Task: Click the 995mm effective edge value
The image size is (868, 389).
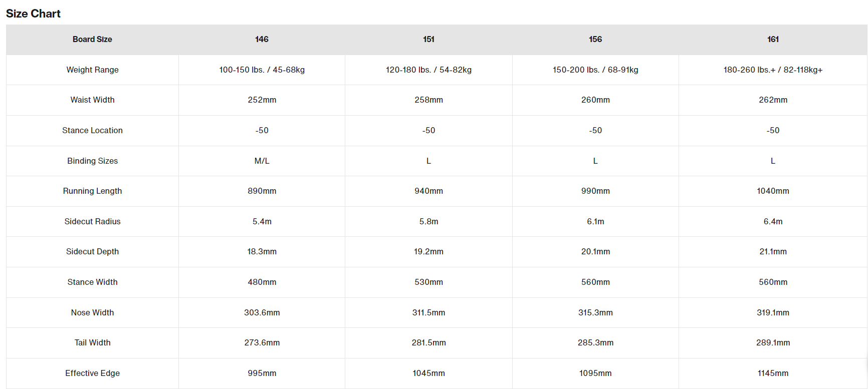Action: [x=262, y=373]
